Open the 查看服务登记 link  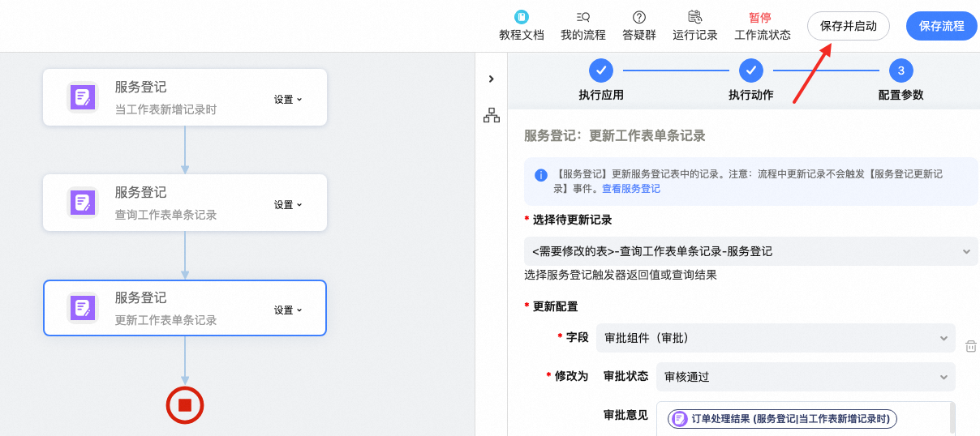[630, 189]
